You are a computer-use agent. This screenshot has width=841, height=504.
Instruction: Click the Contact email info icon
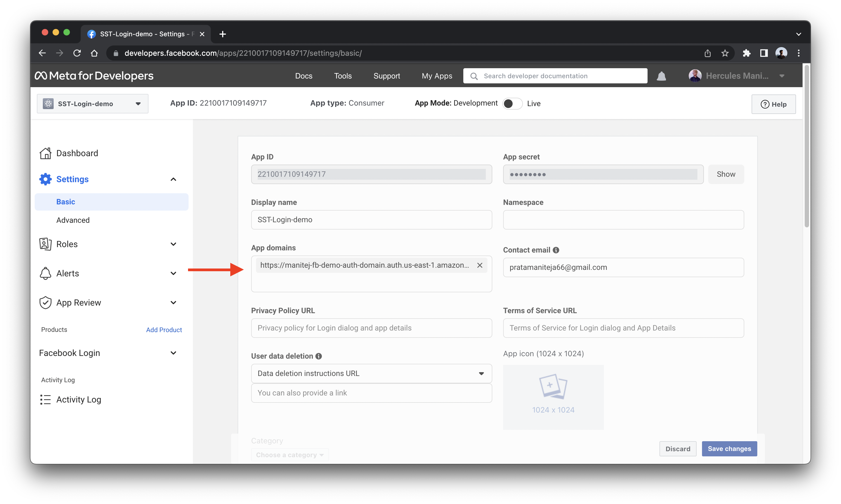[x=556, y=250]
